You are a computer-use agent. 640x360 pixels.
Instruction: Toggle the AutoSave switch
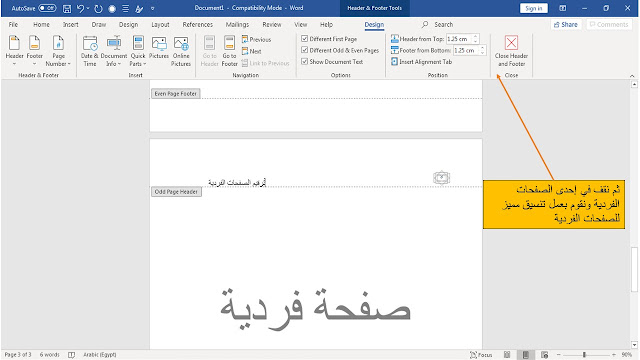47,8
